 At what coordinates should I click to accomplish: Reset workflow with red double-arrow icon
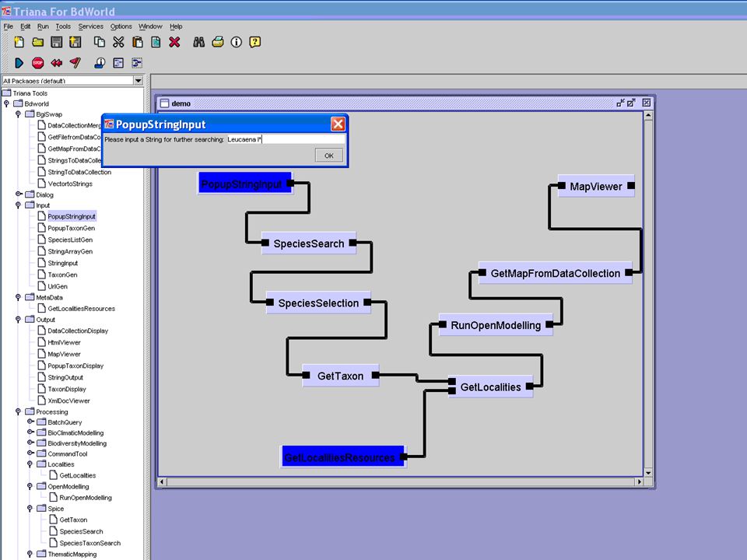[x=56, y=62]
